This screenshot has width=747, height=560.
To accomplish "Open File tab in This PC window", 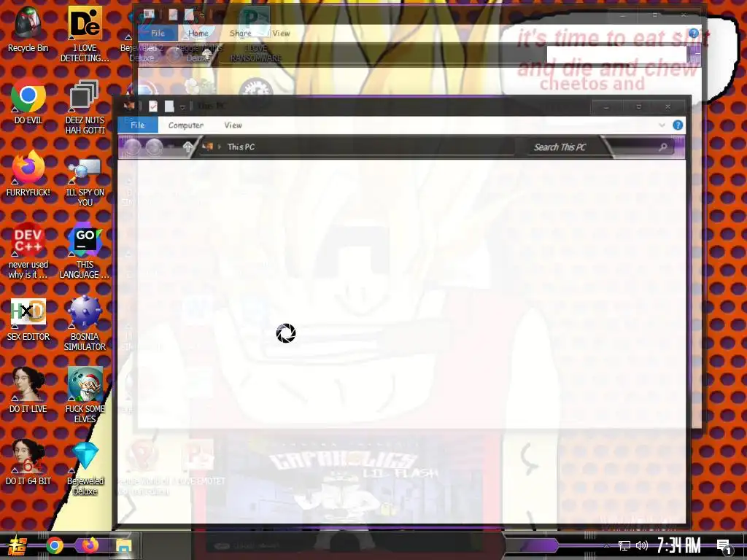I will point(138,125).
